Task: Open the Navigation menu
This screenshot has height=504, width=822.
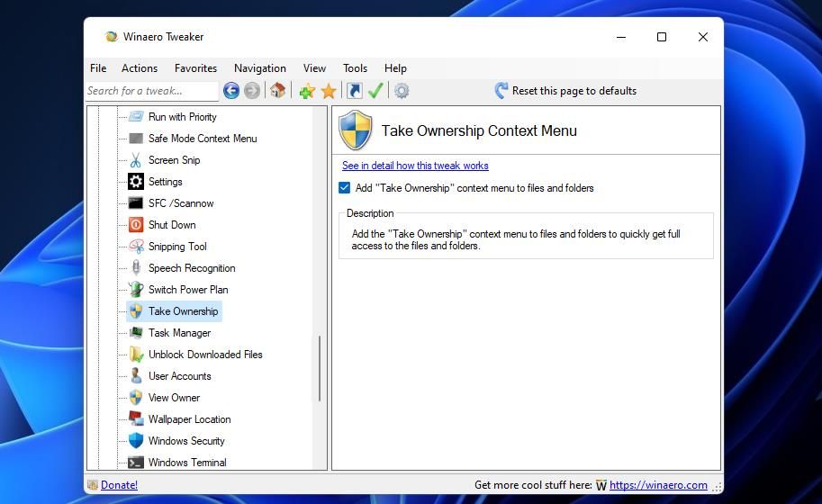Action: [260, 68]
